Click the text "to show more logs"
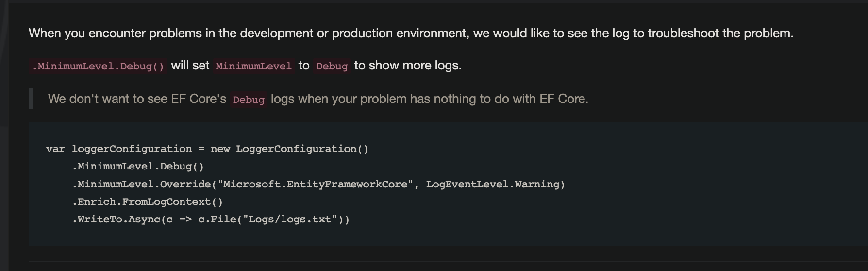The image size is (868, 271). (x=407, y=66)
